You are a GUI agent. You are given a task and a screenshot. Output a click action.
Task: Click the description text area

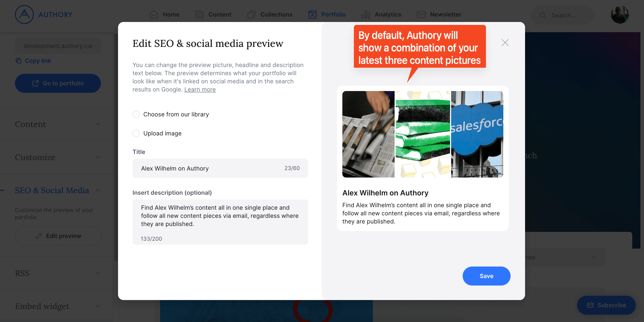point(220,222)
